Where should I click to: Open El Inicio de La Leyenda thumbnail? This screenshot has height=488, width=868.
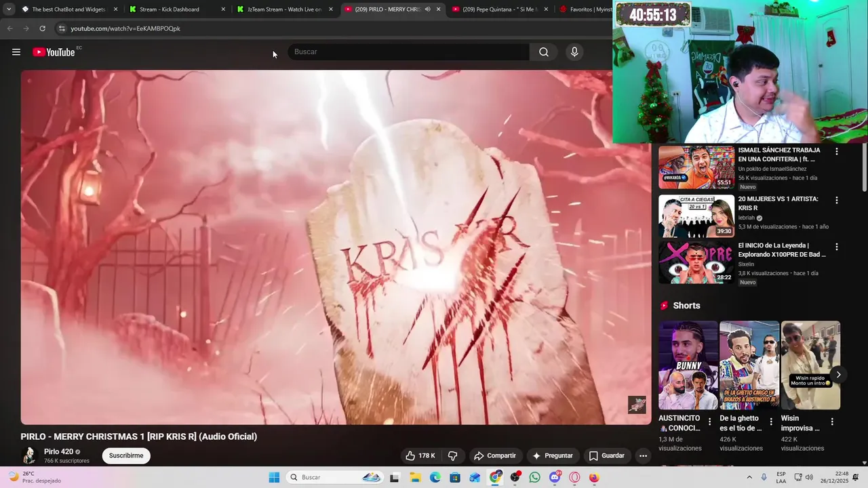pos(696,262)
